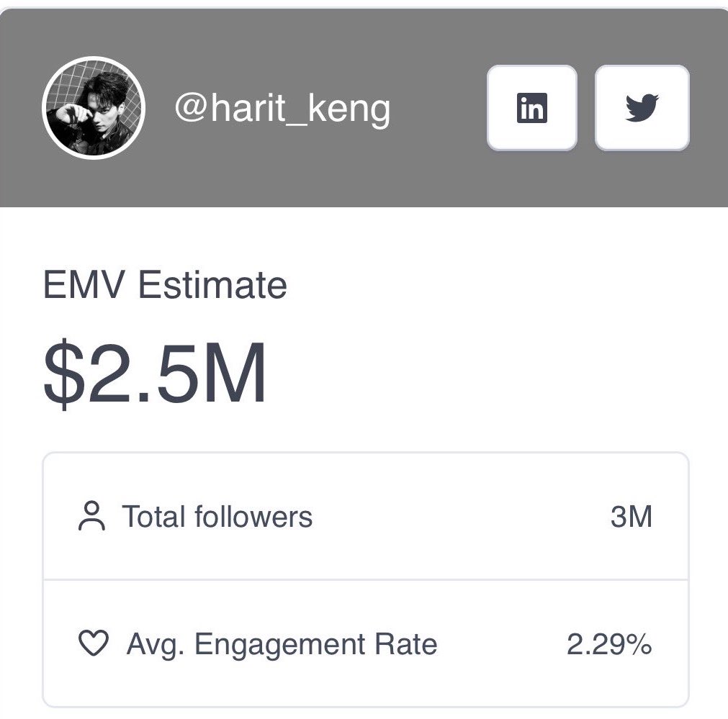The width and height of the screenshot is (728, 719).
Task: Click the dollar sign in the EMV amount
Action: 64,374
